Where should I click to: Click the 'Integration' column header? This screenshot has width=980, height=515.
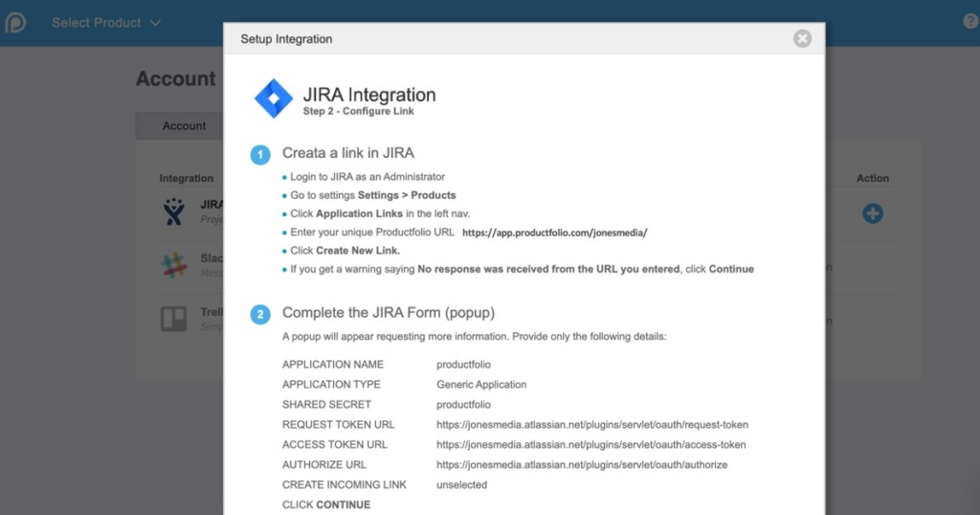tap(187, 178)
